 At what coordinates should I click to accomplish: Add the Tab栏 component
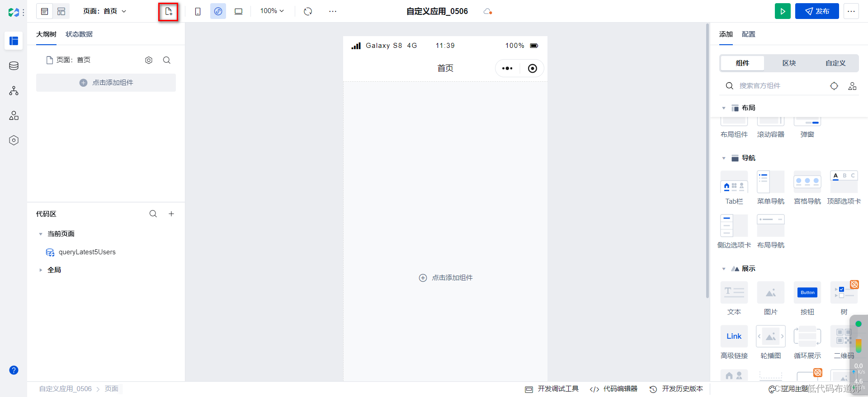click(x=734, y=187)
